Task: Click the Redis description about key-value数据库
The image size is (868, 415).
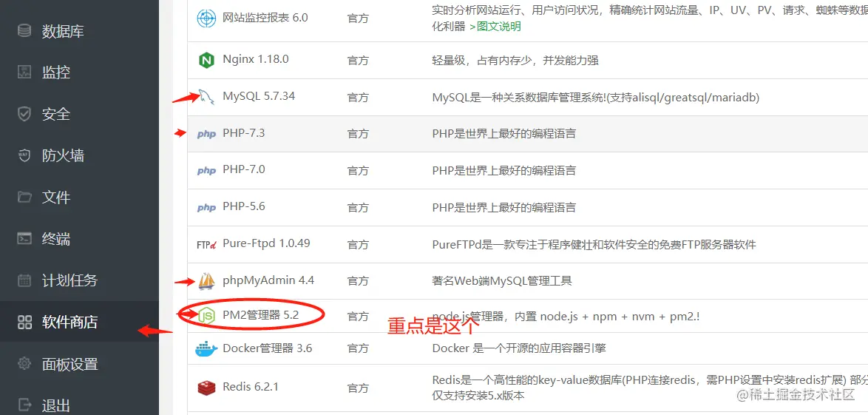Action: (650, 388)
